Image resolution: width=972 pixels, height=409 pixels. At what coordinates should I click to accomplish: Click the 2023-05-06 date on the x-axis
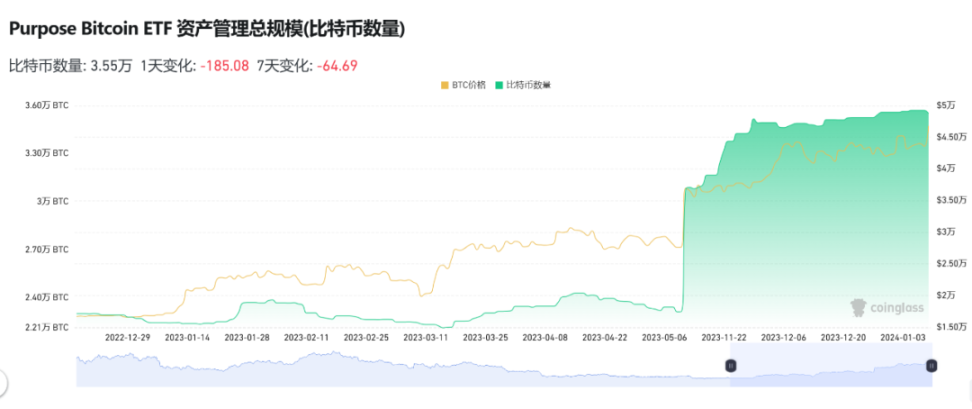(x=664, y=339)
